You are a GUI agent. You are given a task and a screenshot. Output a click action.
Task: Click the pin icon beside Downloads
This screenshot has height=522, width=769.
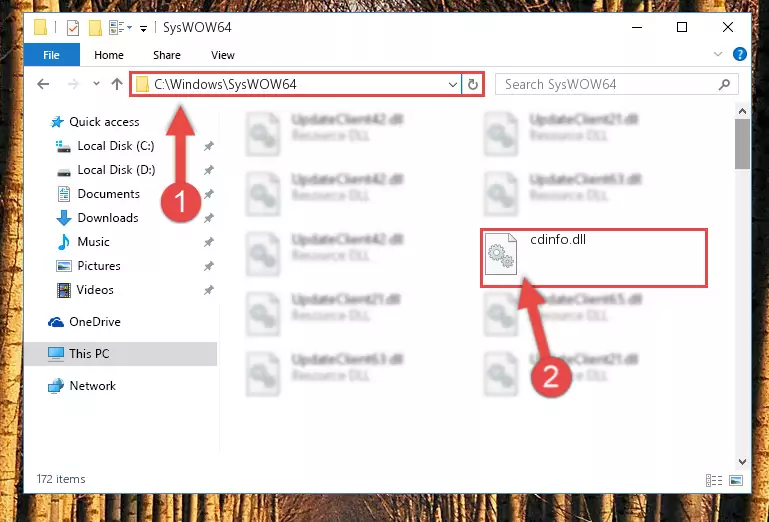point(209,218)
